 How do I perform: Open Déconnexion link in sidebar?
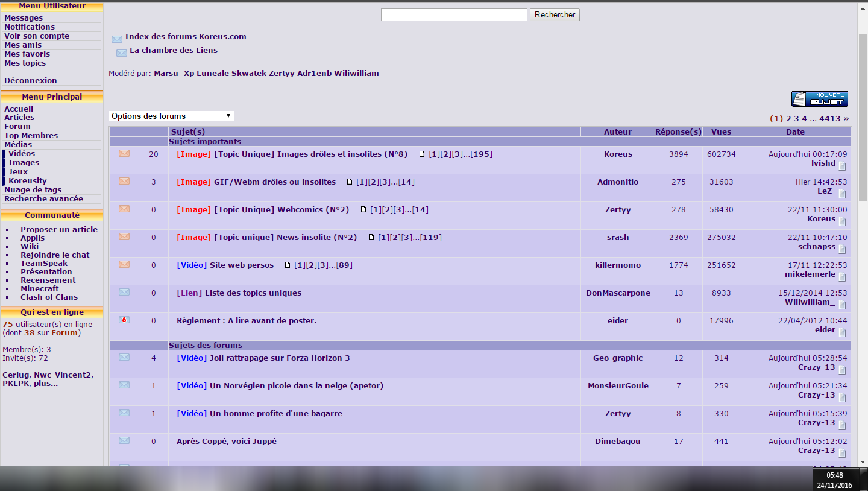31,81
